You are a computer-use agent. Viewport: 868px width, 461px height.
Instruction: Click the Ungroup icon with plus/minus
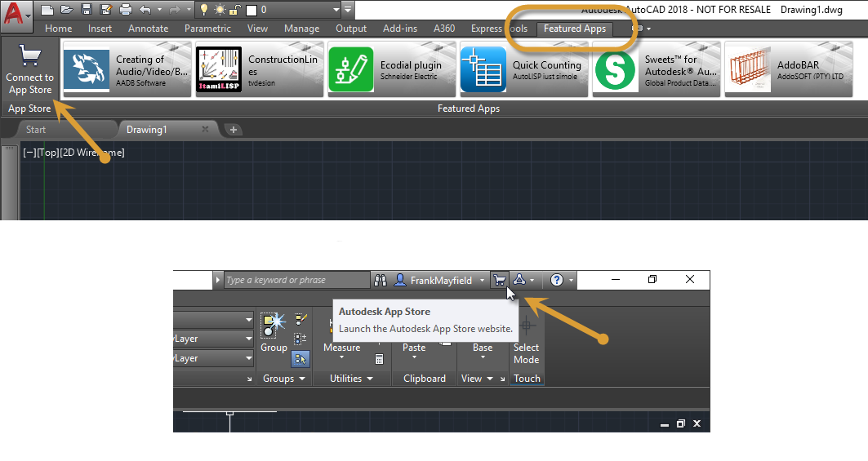tap(300, 339)
